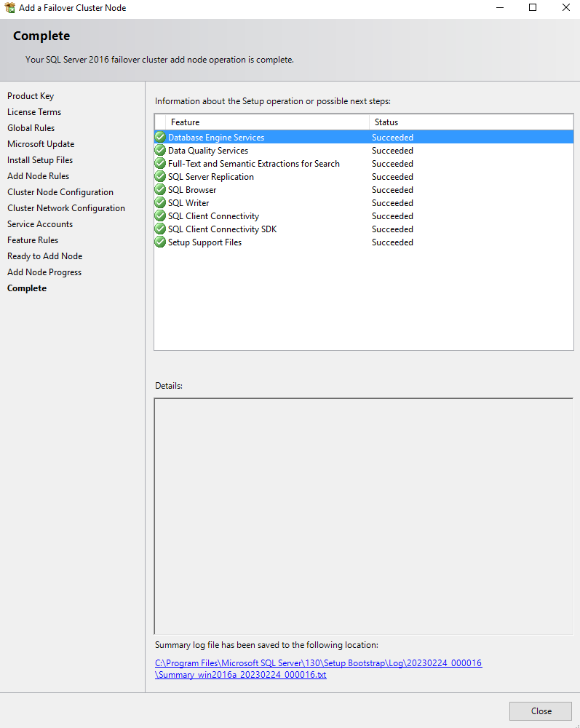Screen dimensions: 580x728
Task: Click Succeeded status for Data Quality Services
Action: coord(392,151)
